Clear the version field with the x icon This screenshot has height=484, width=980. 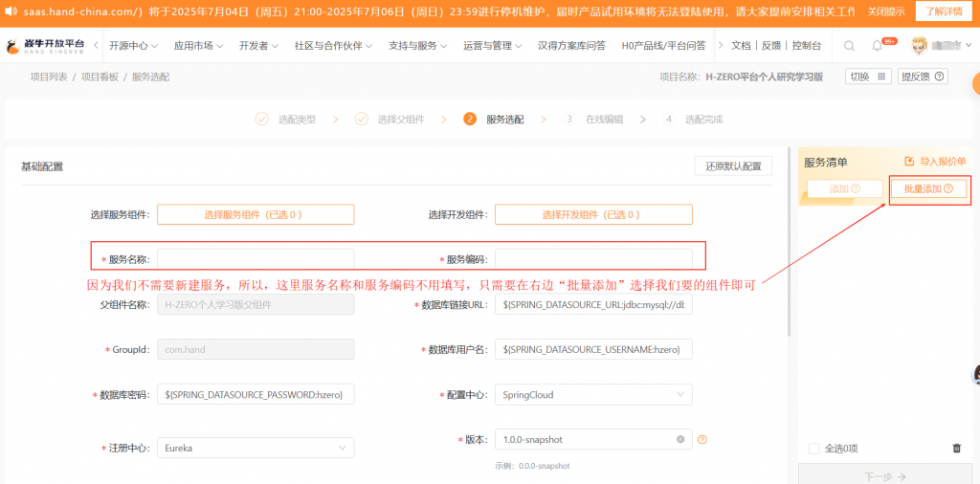click(x=680, y=439)
